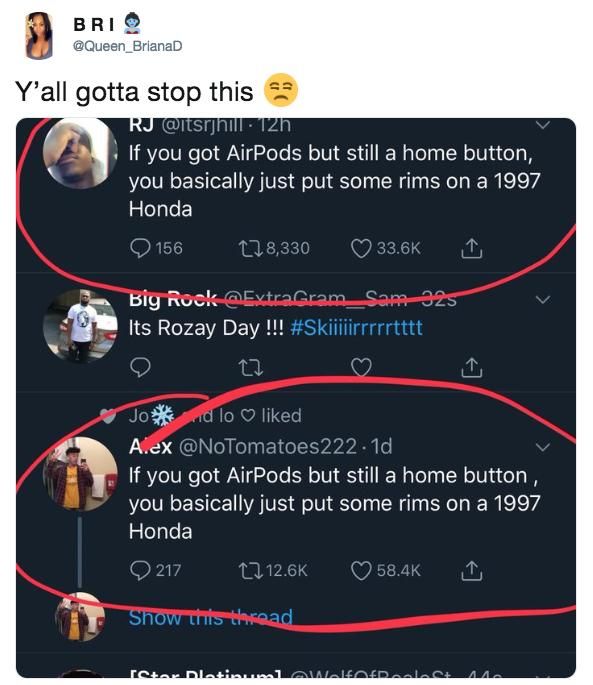Reply to Big Rock's Rozay Day tweet
This screenshot has width=593, height=685.
[140, 367]
